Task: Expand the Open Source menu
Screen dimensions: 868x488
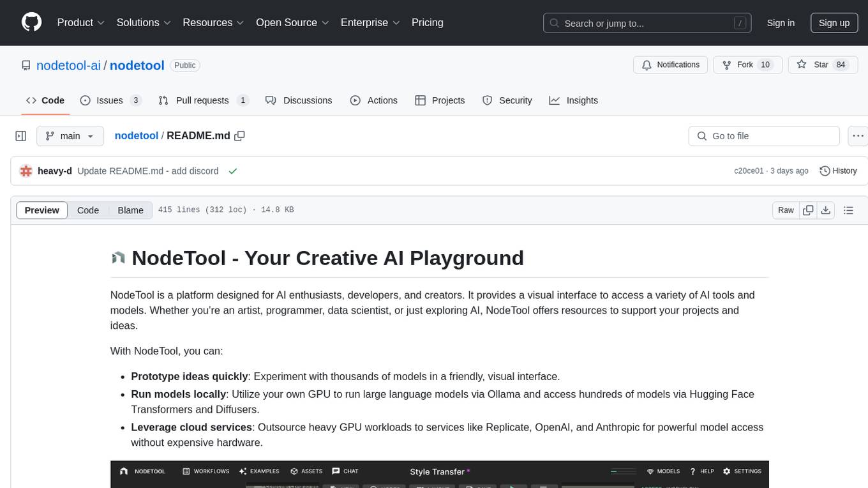Action: click(x=292, y=22)
